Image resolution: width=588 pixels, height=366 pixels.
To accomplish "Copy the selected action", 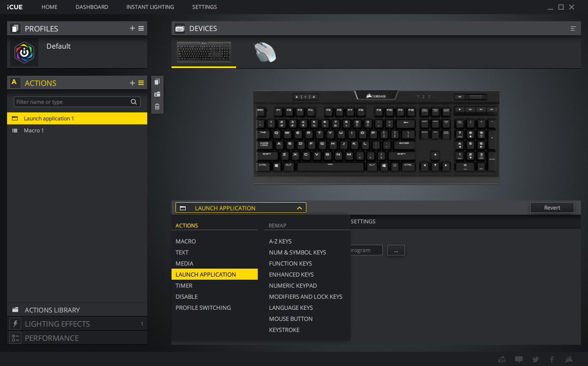I will coord(157,82).
